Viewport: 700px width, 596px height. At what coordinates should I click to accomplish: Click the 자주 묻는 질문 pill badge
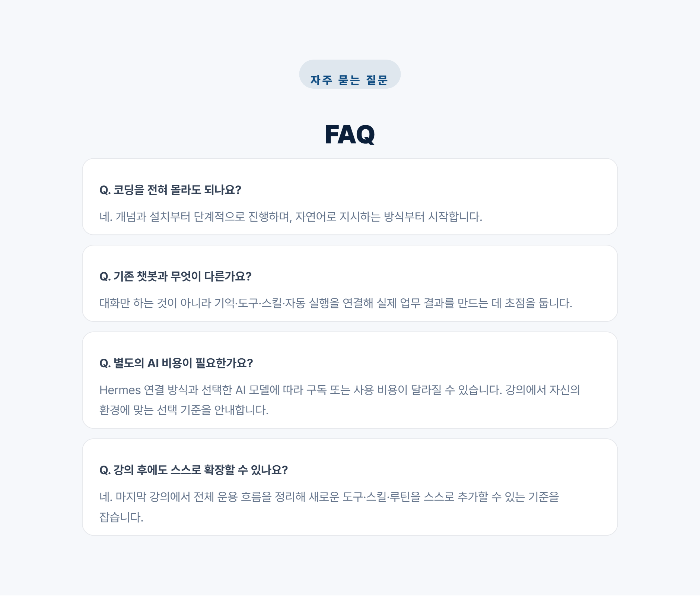pyautogui.click(x=350, y=74)
